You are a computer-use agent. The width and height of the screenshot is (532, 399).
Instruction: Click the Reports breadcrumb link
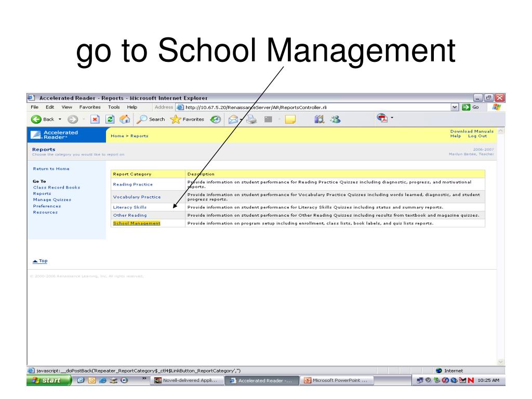pos(139,136)
